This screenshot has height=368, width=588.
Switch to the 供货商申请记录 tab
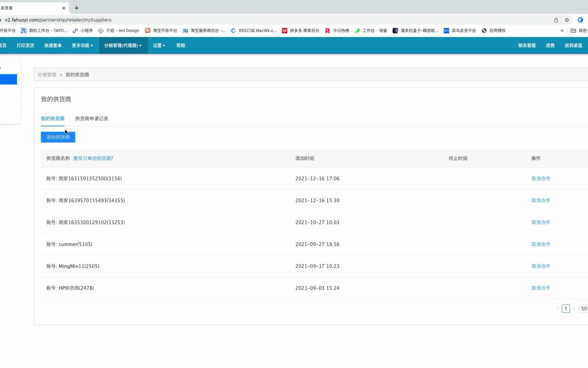[x=92, y=119]
